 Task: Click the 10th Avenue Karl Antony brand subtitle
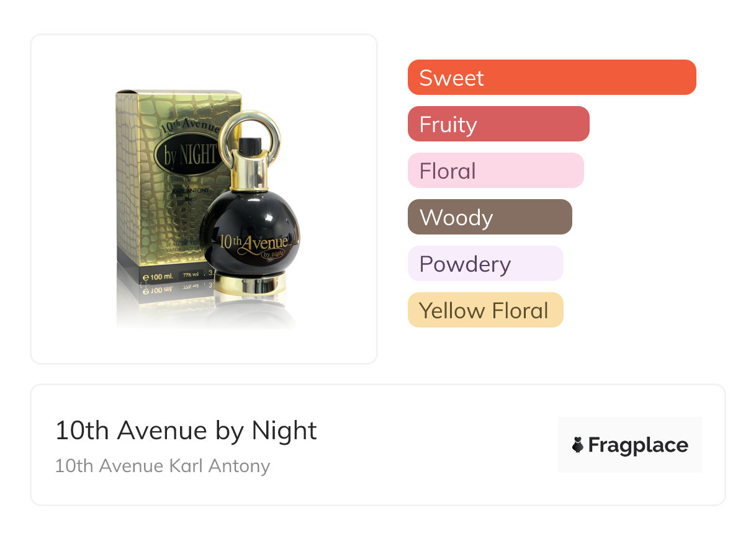pos(163,466)
